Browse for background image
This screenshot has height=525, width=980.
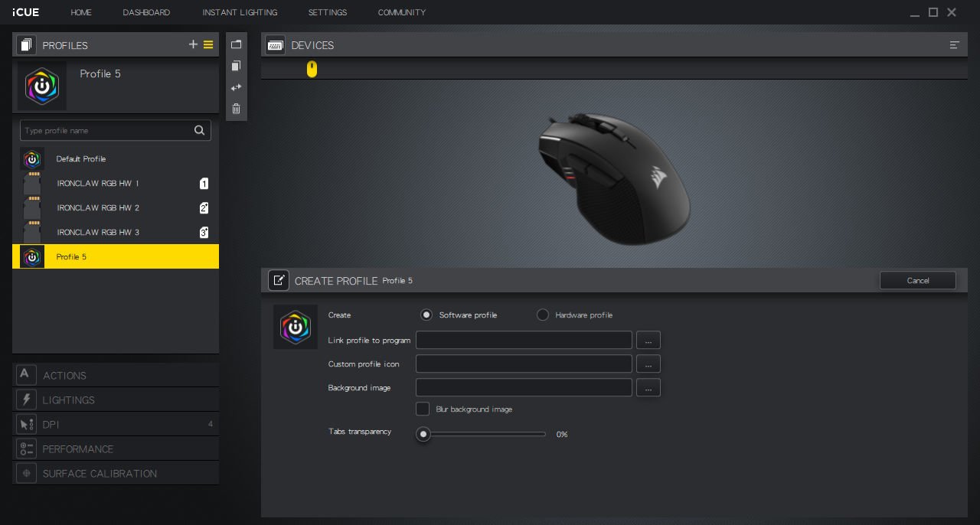[648, 387]
